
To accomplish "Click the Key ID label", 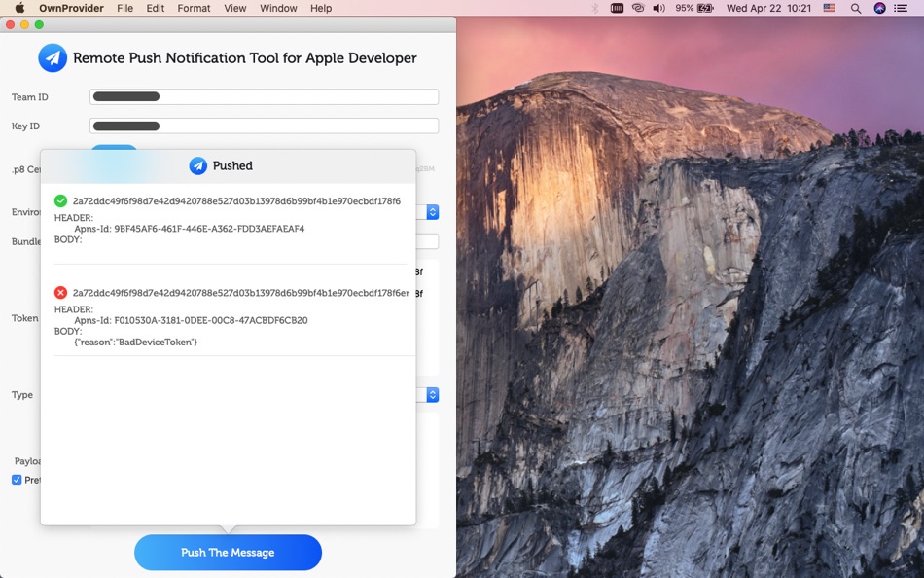I will point(26,126).
